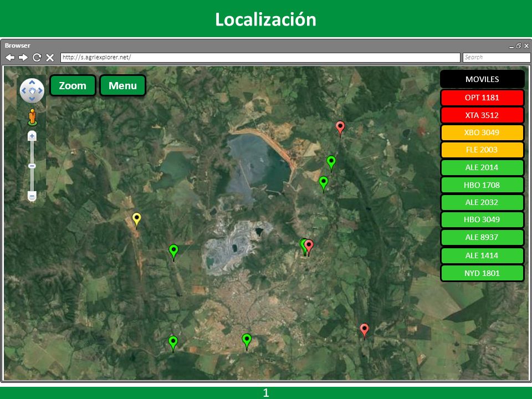Viewport: 532px width, 399px height.
Task: Stop loading with the X icon
Action: (x=50, y=58)
